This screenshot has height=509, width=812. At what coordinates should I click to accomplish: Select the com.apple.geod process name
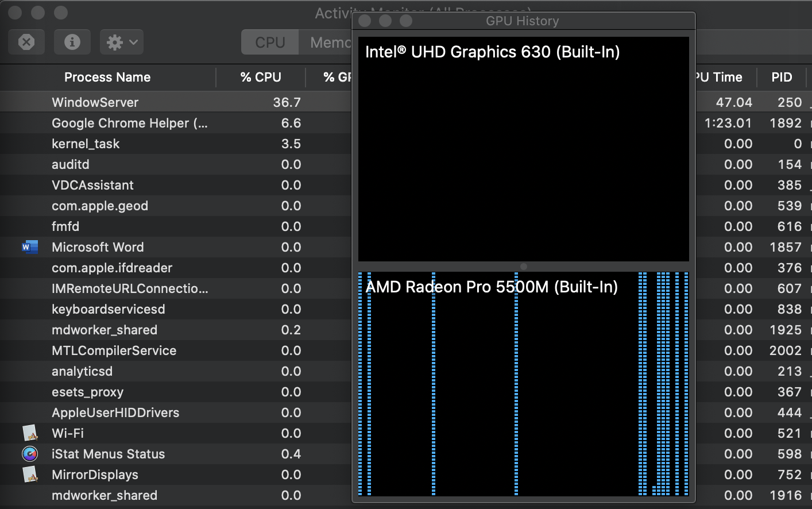[100, 206]
